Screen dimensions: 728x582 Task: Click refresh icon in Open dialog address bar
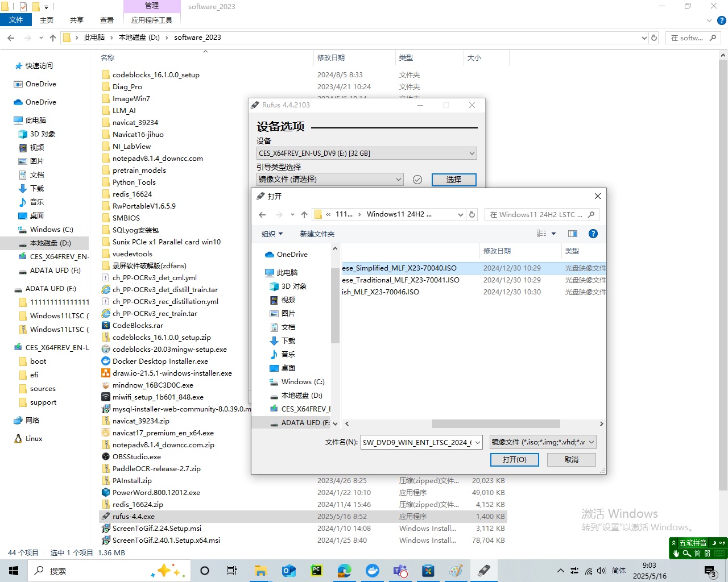[x=472, y=214]
